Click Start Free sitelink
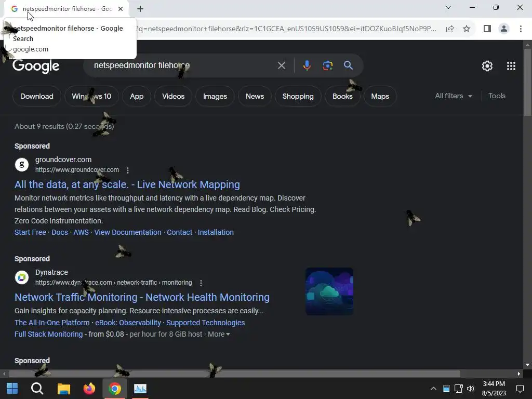The image size is (532, 399). [30, 232]
